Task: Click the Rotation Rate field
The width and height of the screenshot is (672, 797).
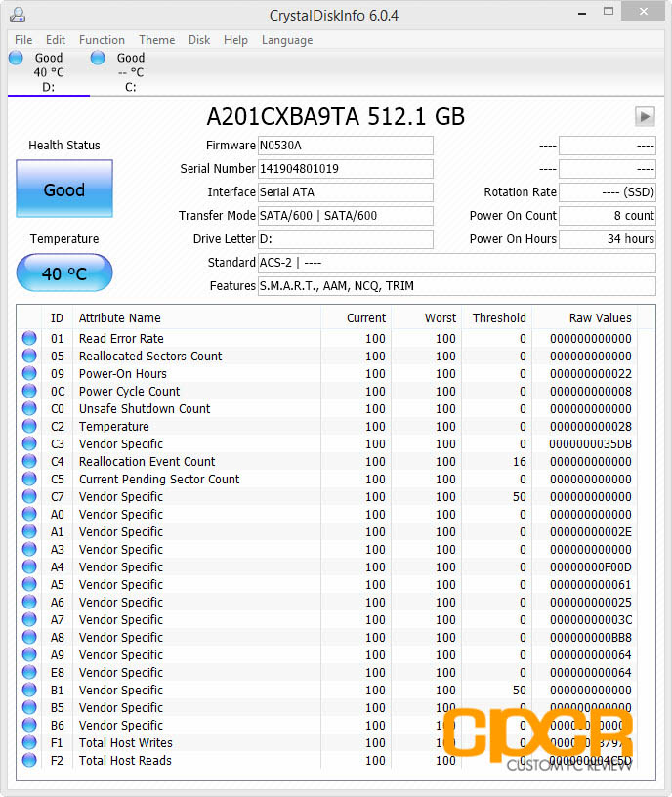Action: click(x=608, y=192)
